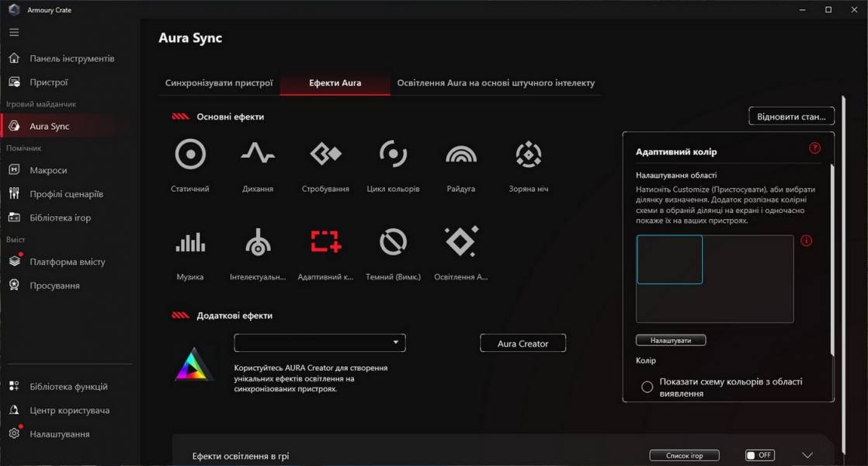
Task: Minimize the Armoury Crate window
Action: (802, 9)
